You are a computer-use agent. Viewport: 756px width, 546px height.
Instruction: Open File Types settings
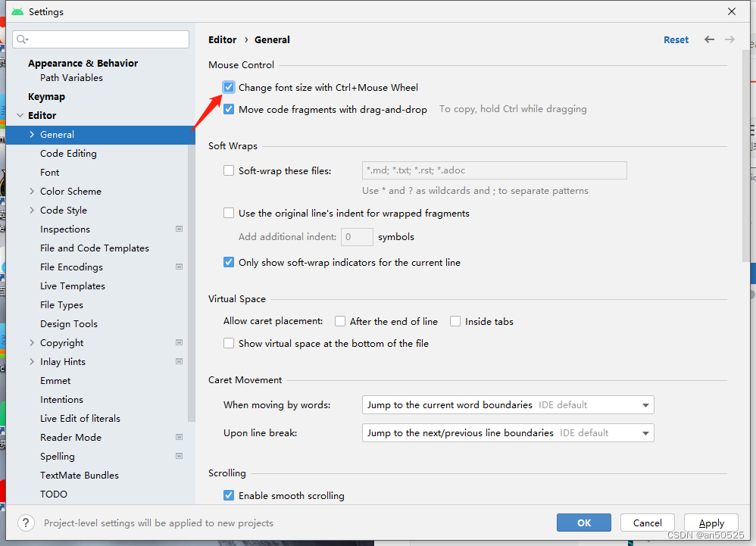[61, 305]
